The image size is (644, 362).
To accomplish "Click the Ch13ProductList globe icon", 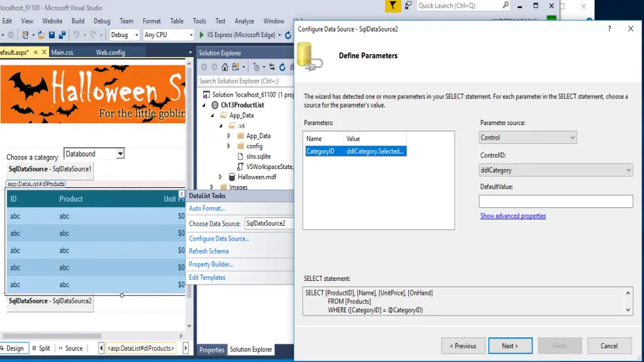I will pos(215,105).
